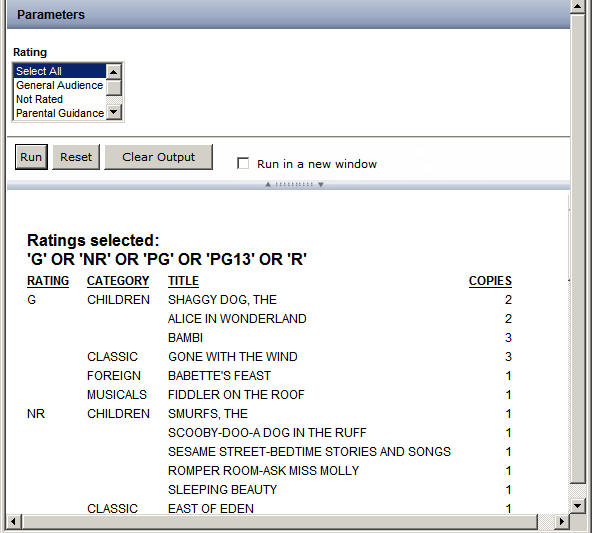The width and height of the screenshot is (592, 533).
Task: Clear the report output
Action: pyautogui.click(x=159, y=157)
